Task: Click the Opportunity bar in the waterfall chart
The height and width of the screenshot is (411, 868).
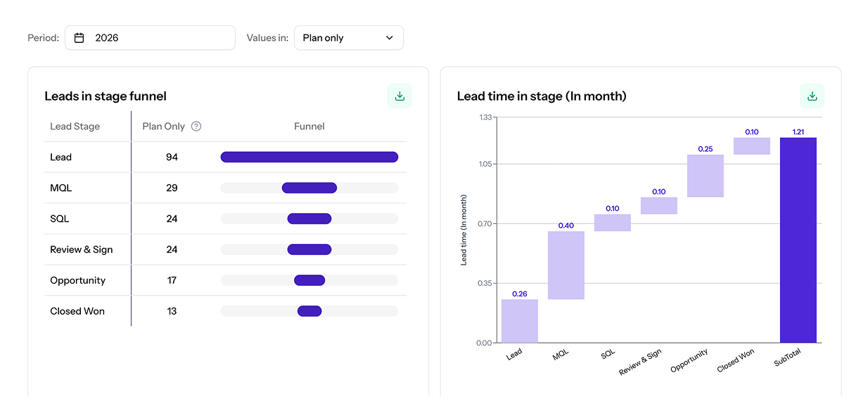Action: pos(705,176)
